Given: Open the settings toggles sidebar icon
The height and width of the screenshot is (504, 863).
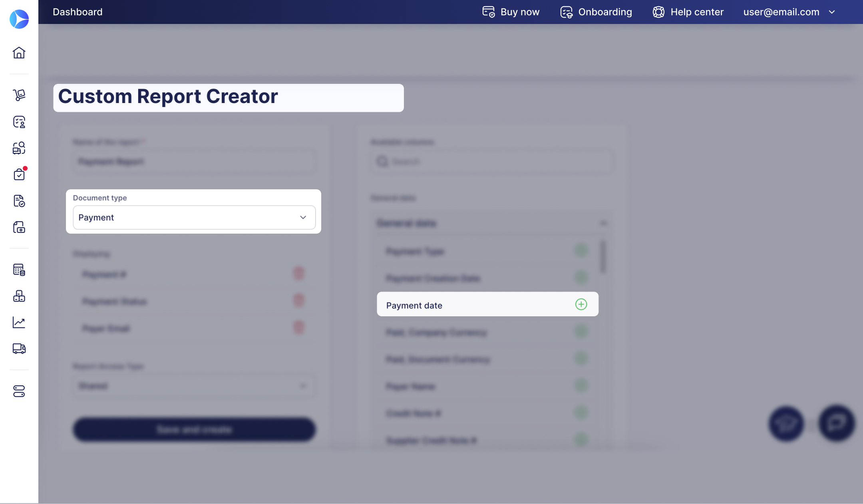Looking at the screenshot, I should coord(19,391).
